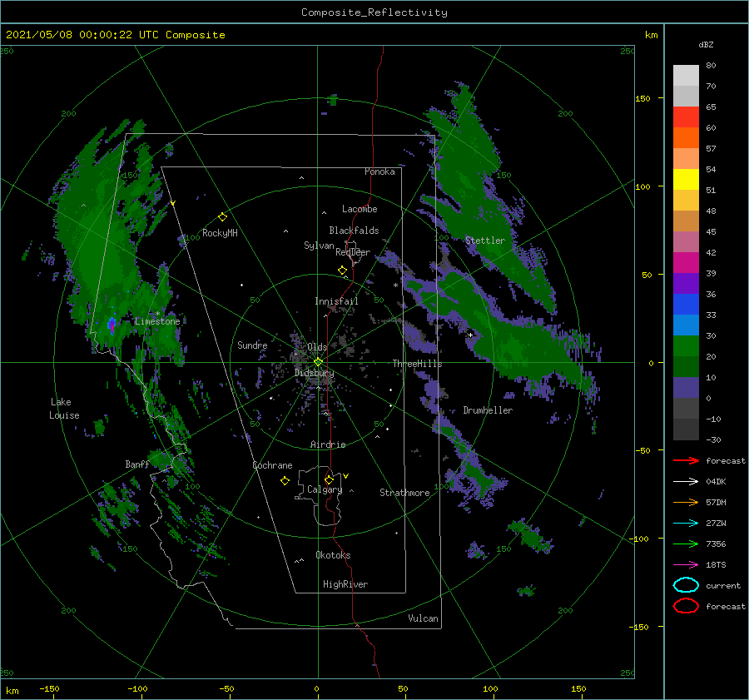The height and width of the screenshot is (700, 749).
Task: Click the Drumheller city label
Action: [488, 410]
